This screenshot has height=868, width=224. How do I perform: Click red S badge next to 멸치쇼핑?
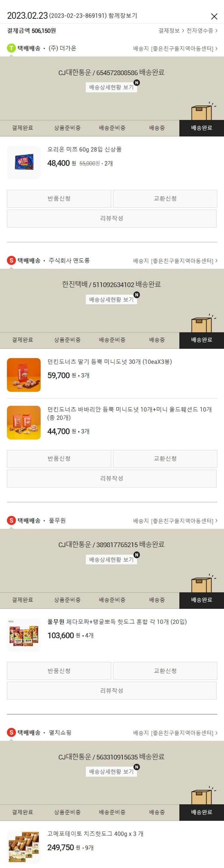[x=11, y=733]
